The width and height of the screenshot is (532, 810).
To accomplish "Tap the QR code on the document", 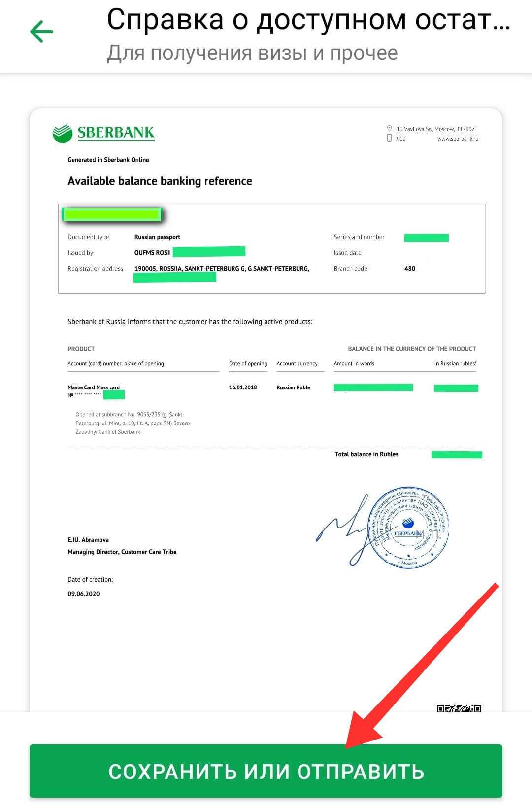I will [459, 708].
